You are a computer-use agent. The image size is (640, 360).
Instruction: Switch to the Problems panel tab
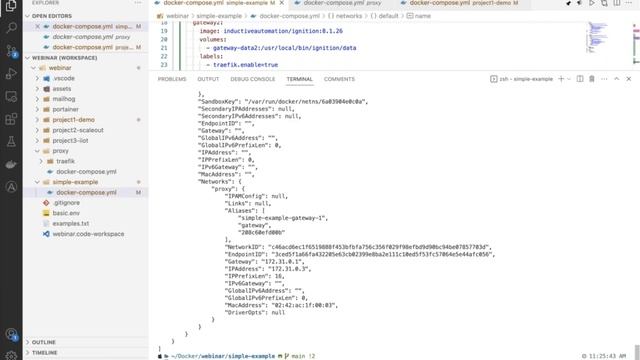(x=172, y=79)
